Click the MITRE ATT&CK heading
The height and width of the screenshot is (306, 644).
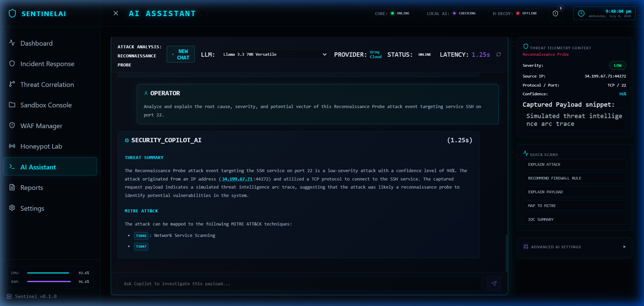(141, 211)
